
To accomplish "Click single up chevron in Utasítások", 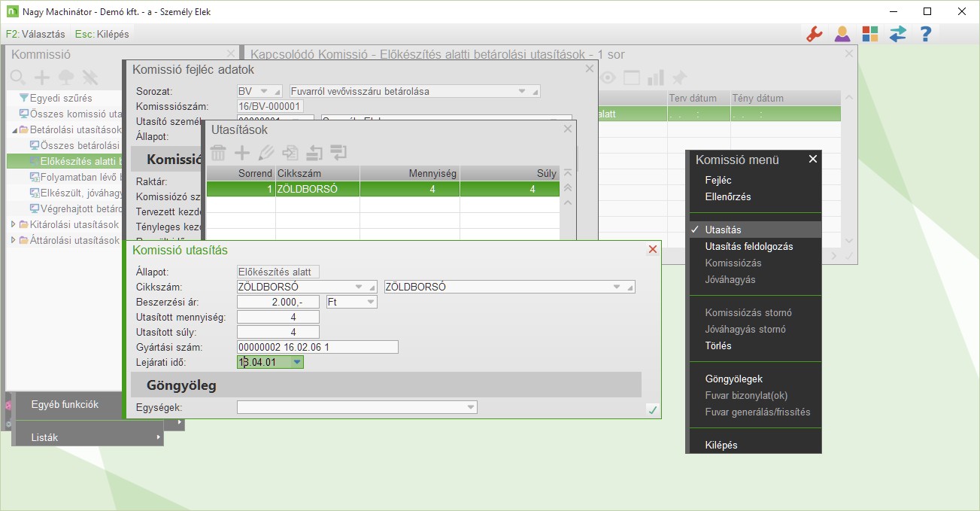I will (568, 202).
